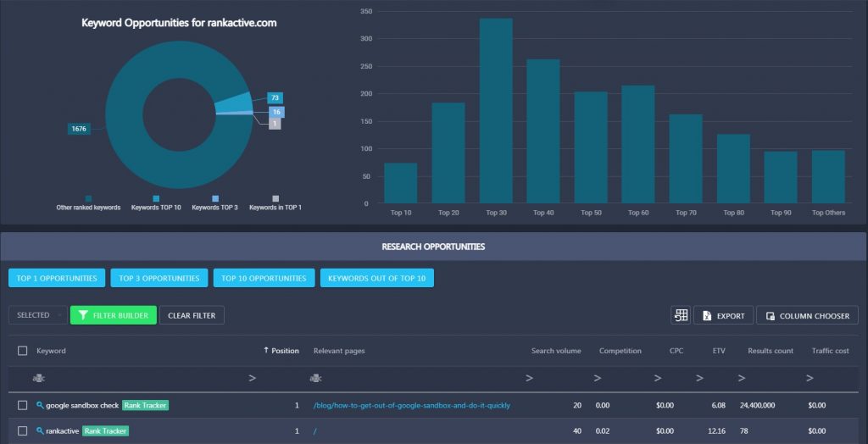Click the Top Others bar in chart
This screenshot has height=444, width=868.
click(829, 176)
